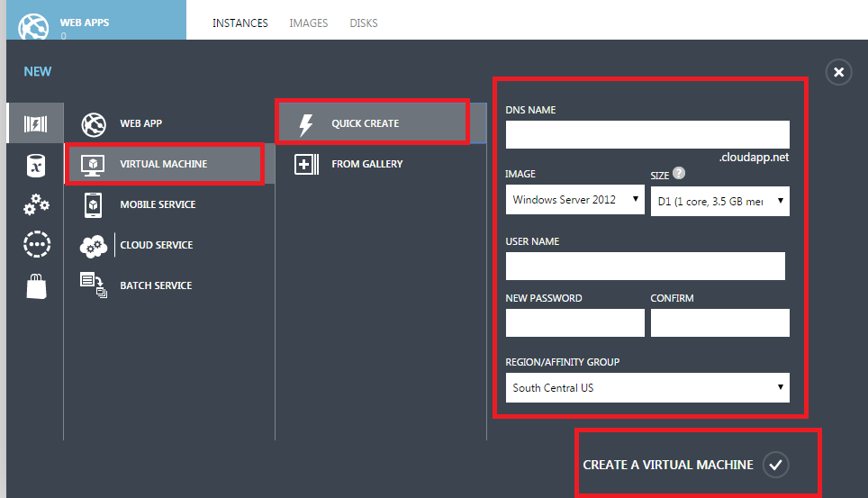Choose the Batch Service menu label
868x498 pixels.
(x=156, y=285)
